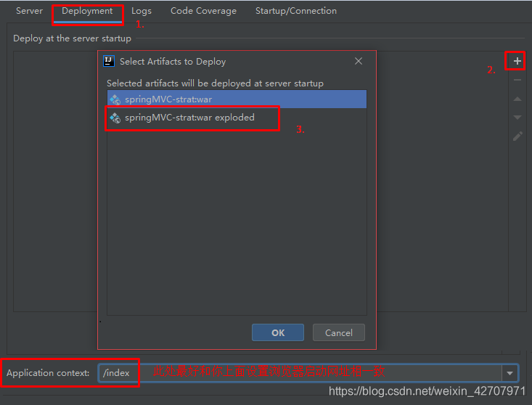Add a new artifact with the plus icon

coord(517,61)
